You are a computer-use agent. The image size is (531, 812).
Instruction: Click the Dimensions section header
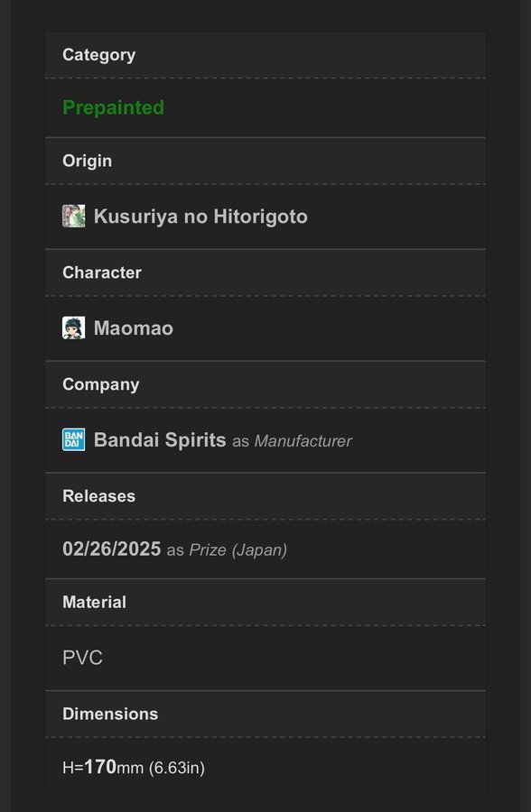110,715
